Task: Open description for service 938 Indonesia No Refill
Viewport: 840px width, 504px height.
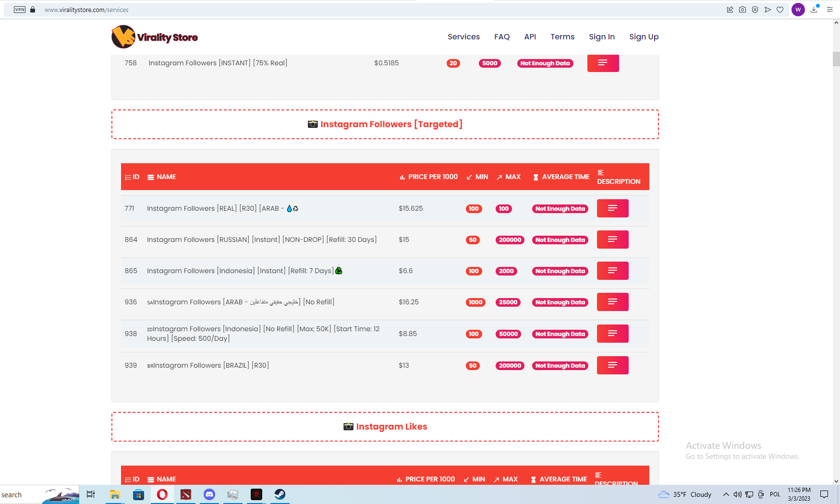Action: pos(612,334)
